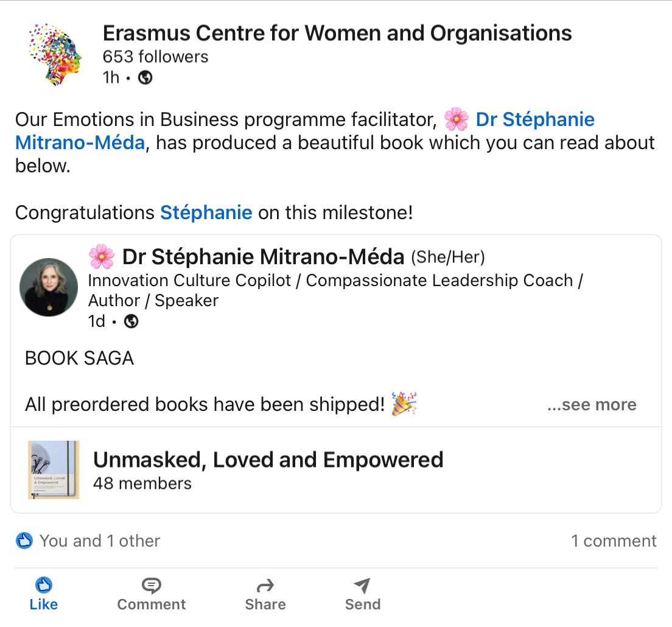The image size is (672, 627).
Task: Open the 'Unmasked, Loved and Empowered' group title
Action: click(x=268, y=460)
